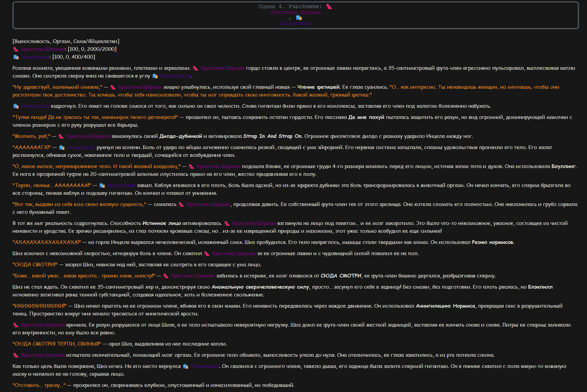Open Кристина Шерман link before "подошла ближе"
The image size is (587, 392).
[219, 166]
